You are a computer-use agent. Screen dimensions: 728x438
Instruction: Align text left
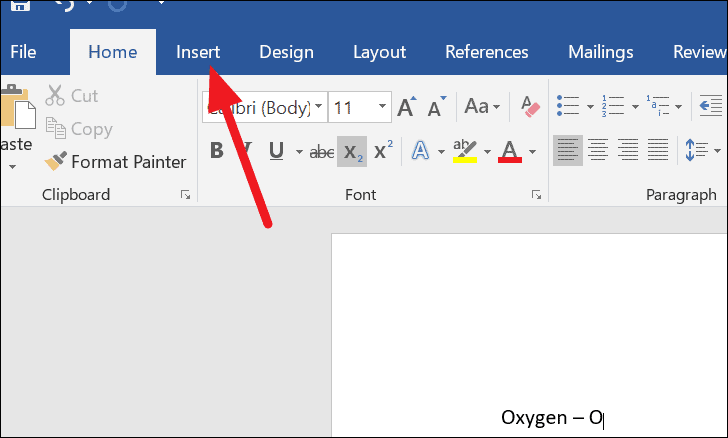point(568,150)
